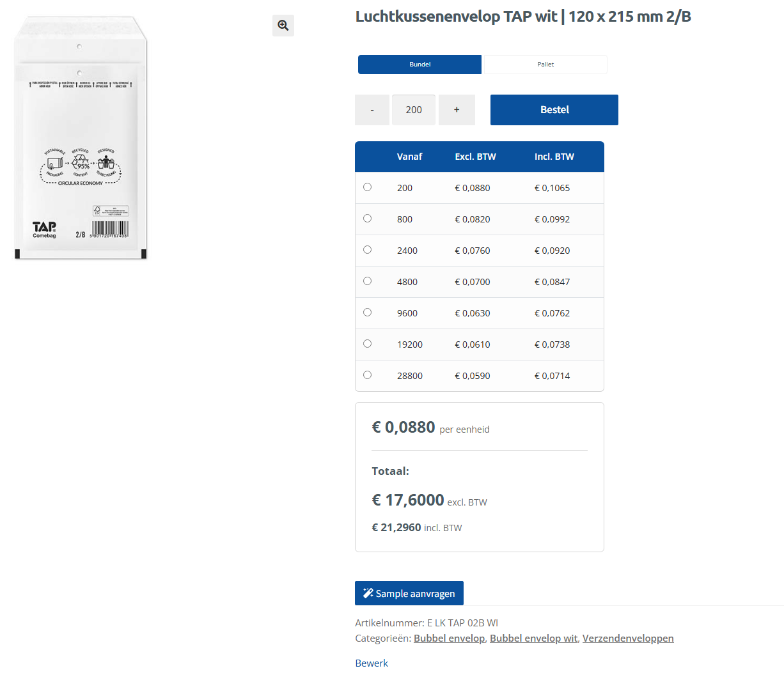This screenshot has height=689, width=784.
Task: Switch to the Pallet tab
Action: coord(545,65)
